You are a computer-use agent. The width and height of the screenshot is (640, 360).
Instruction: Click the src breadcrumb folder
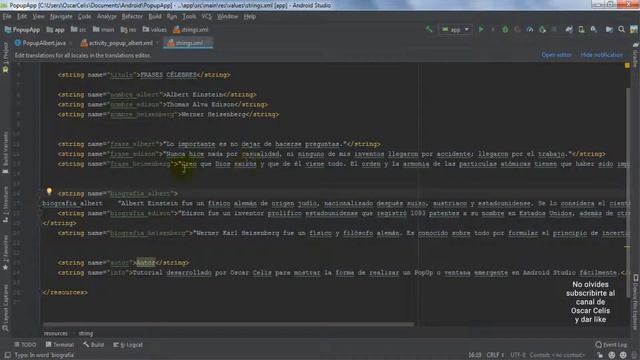click(x=78, y=30)
